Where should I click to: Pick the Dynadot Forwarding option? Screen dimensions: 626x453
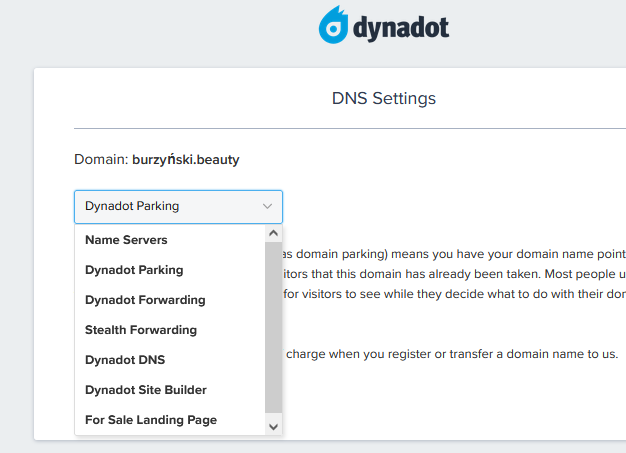(145, 300)
